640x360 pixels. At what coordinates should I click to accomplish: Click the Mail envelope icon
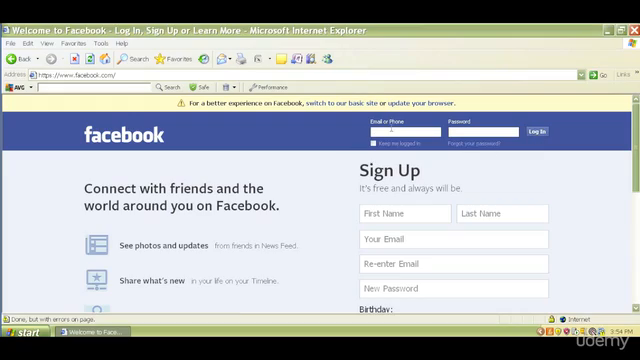point(221,59)
